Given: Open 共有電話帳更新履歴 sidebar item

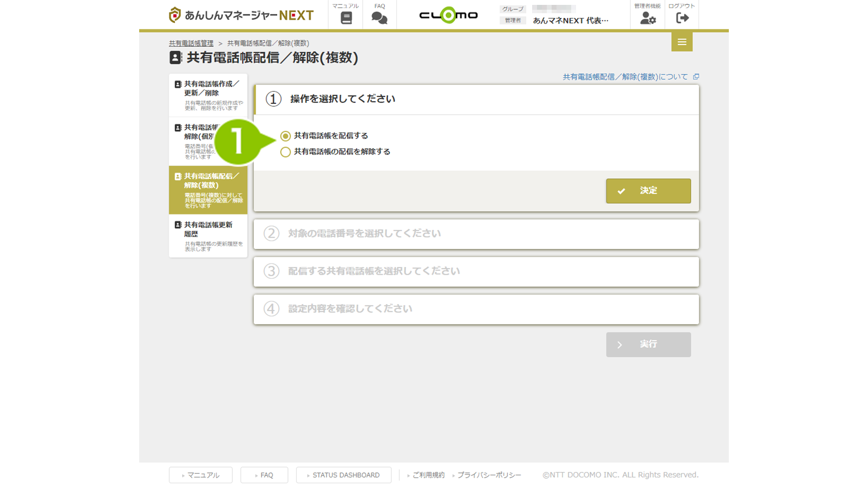Looking at the screenshot, I should tap(208, 236).
